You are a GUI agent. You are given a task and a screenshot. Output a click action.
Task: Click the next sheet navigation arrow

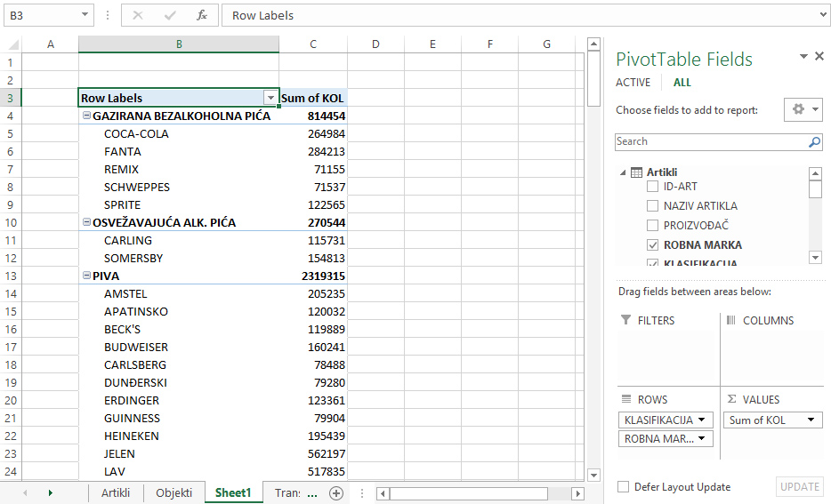(x=50, y=492)
